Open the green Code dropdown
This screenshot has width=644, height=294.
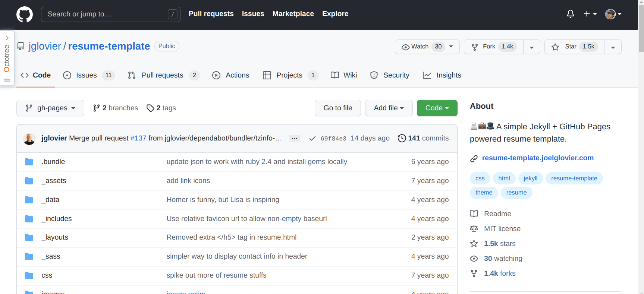(437, 108)
